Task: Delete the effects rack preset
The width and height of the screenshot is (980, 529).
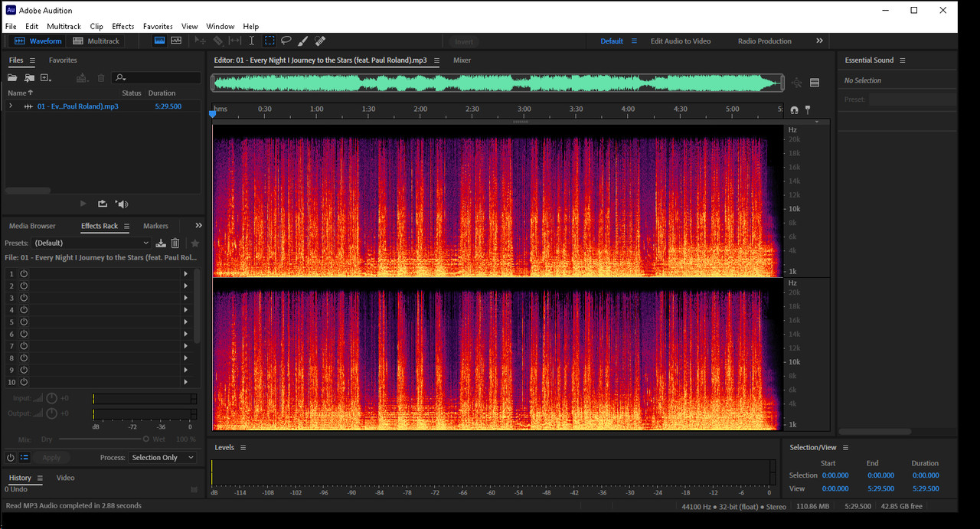Action: (x=175, y=243)
